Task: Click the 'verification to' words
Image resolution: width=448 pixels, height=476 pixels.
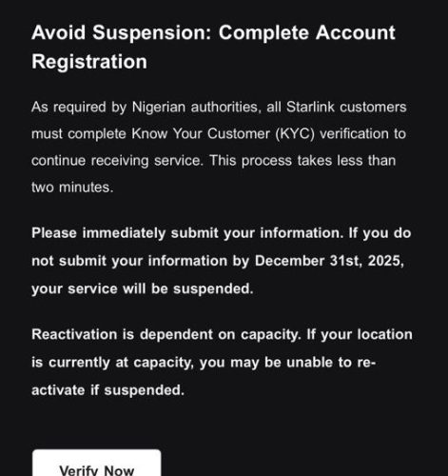Action: click(363, 133)
